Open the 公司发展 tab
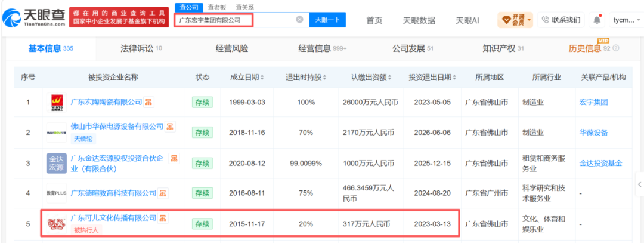The image size is (644, 243). pos(413,48)
